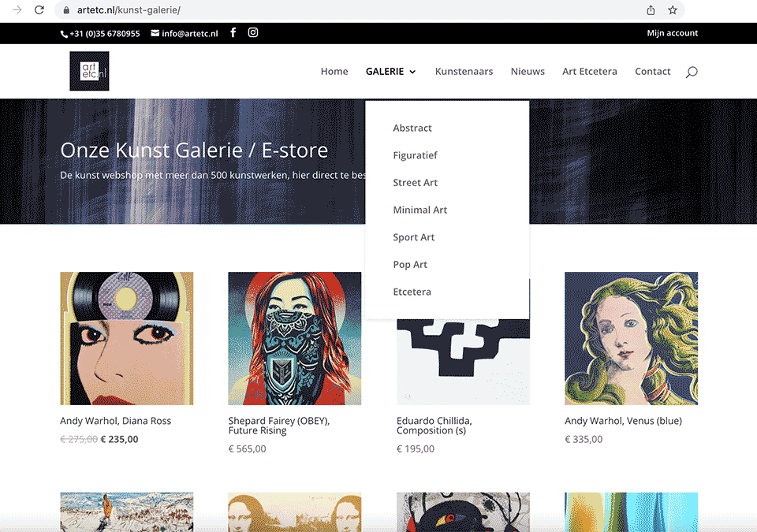Open the Andy Warhol Diana Ross artwork image
The height and width of the screenshot is (532, 757).
tap(127, 338)
